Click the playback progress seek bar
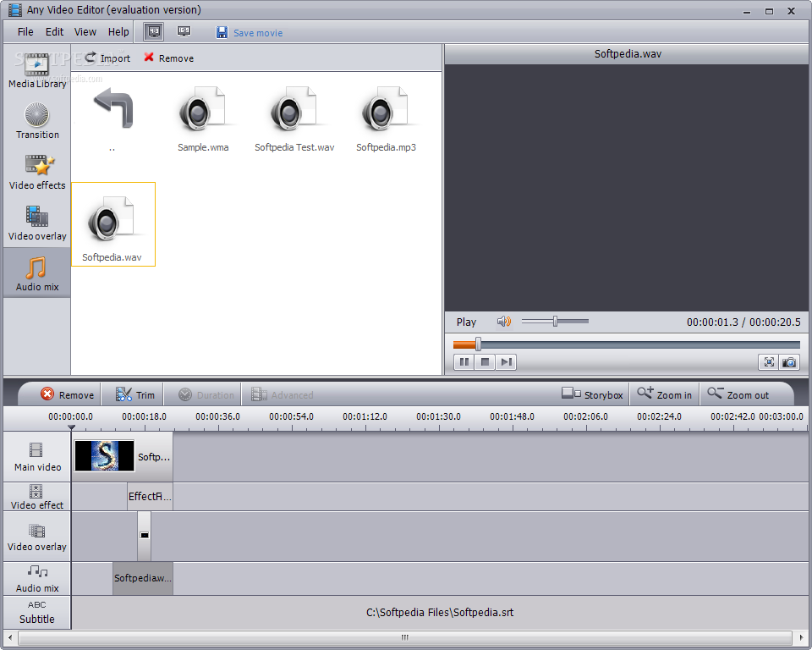This screenshot has height=650, width=812. (626, 344)
